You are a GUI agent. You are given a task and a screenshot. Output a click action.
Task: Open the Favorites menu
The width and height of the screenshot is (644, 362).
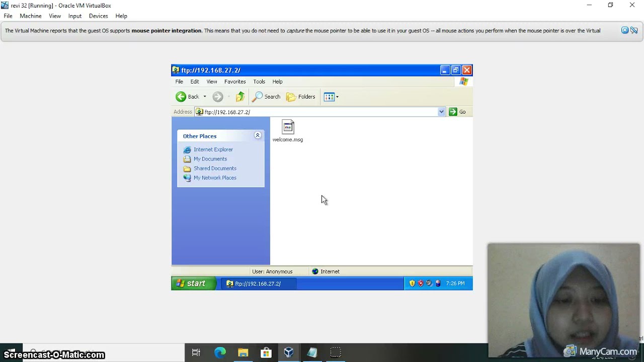pyautogui.click(x=235, y=81)
